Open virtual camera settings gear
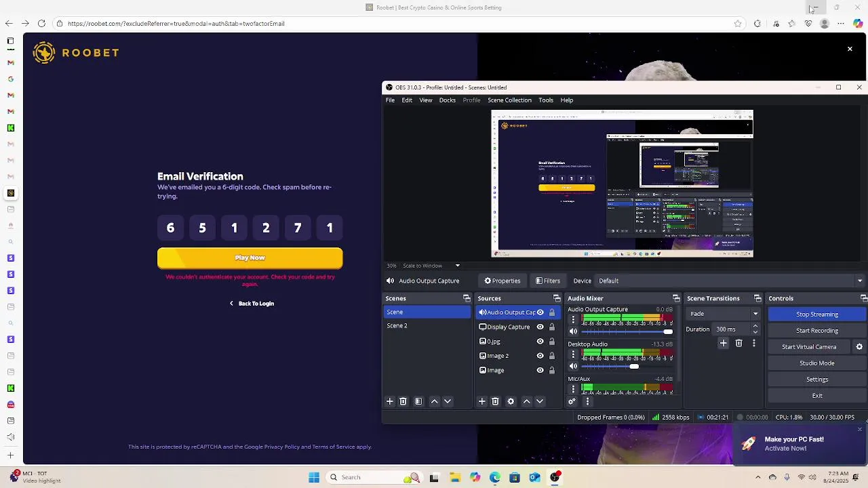868x488 pixels. point(859,346)
